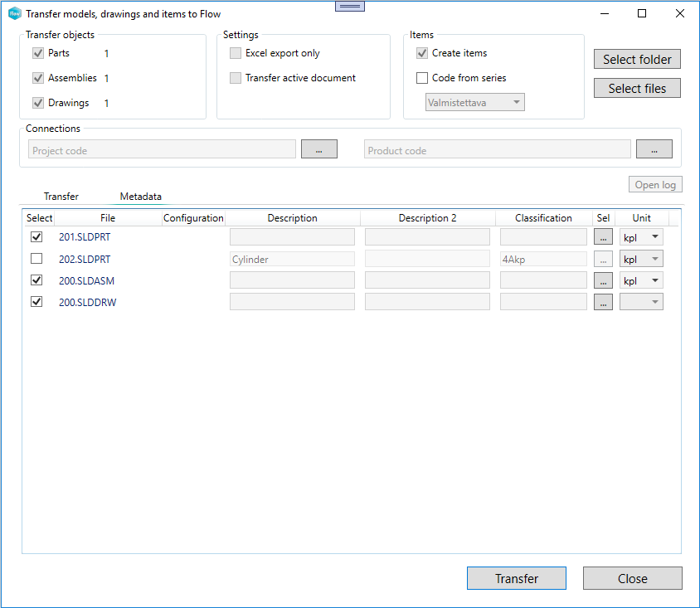Open the Product code browse button
The image size is (700, 608).
tap(654, 149)
